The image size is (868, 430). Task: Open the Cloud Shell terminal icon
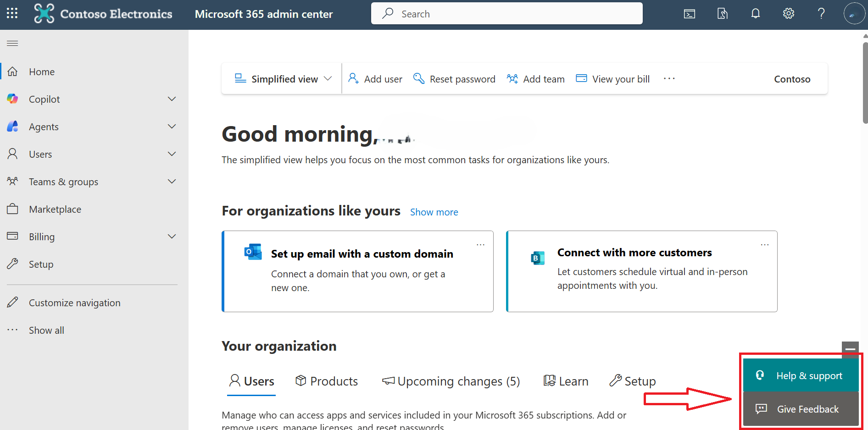[690, 14]
